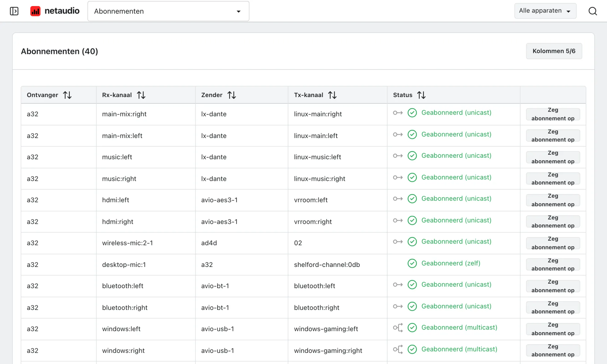This screenshot has height=364, width=607.
Task: Sort by Zender column arrows
Action: 232,95
